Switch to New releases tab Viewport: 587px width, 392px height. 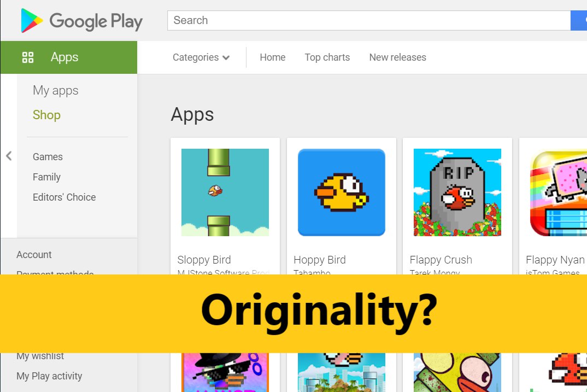397,57
